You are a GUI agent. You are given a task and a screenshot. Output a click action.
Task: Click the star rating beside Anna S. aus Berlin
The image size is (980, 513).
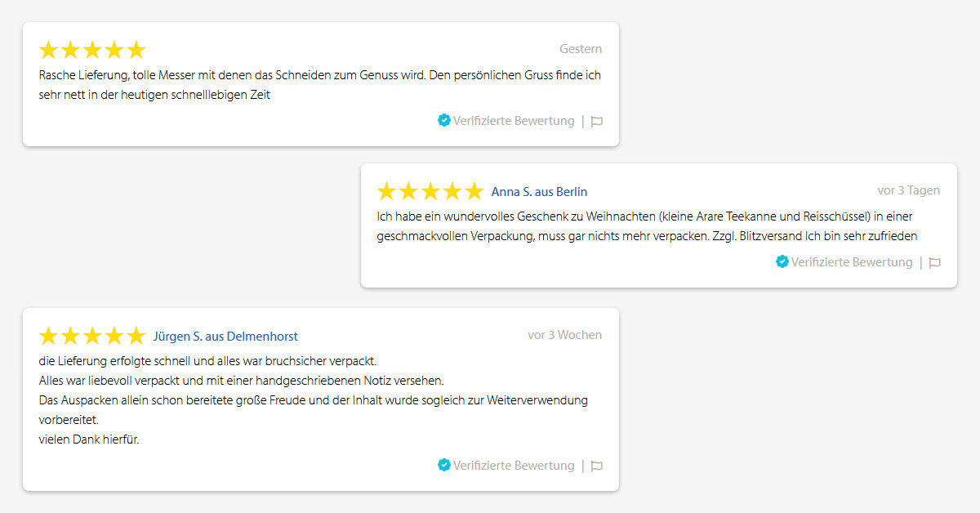click(x=430, y=191)
